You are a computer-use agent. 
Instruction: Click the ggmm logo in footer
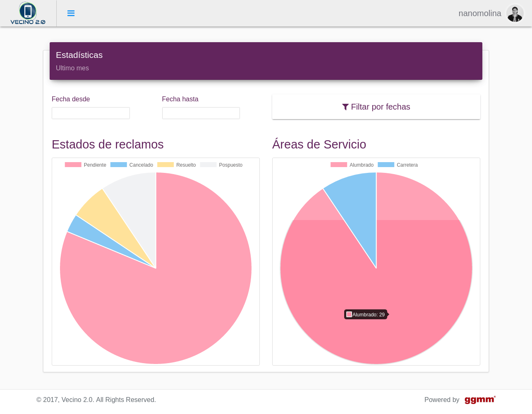479,400
